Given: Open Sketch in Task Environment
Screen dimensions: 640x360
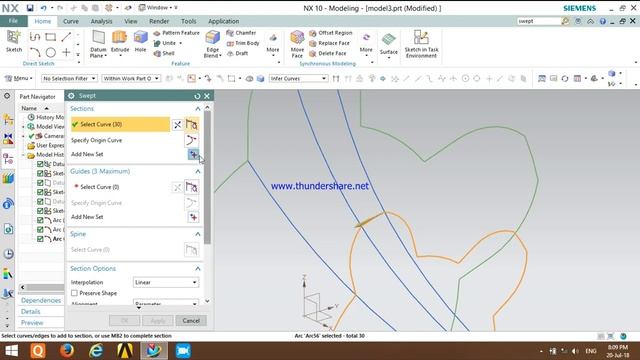Looking at the screenshot, I should tap(421, 44).
